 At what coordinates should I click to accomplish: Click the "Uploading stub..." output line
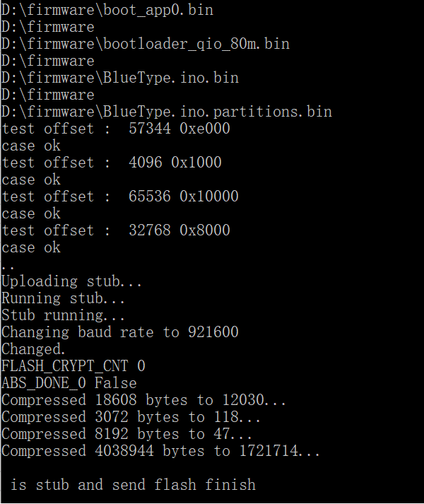[x=72, y=281]
